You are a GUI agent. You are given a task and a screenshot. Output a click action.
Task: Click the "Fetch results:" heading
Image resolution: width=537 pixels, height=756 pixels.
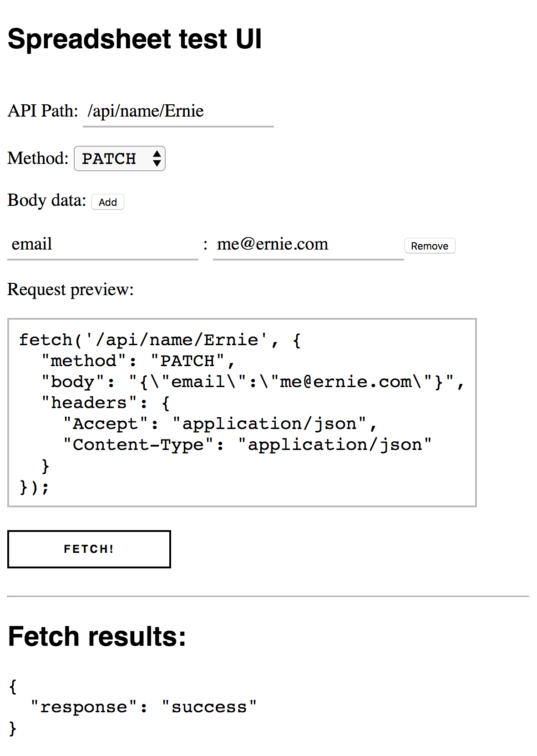tap(97, 637)
